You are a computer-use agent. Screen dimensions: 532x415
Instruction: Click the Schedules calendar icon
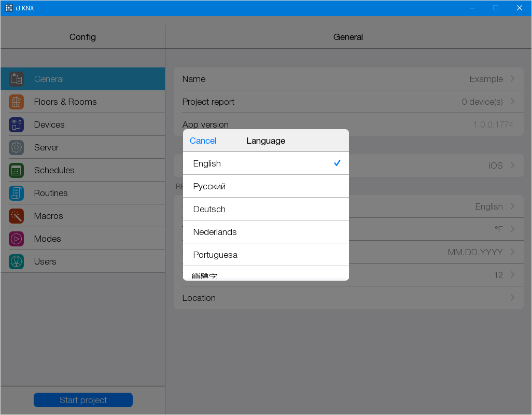pyautogui.click(x=16, y=170)
